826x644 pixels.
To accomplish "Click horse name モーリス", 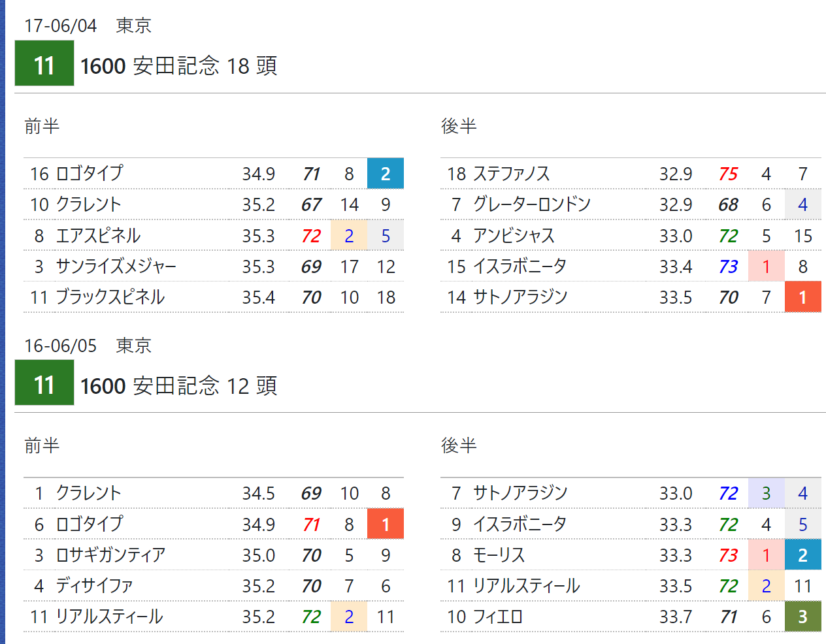I will pyautogui.click(x=499, y=555).
